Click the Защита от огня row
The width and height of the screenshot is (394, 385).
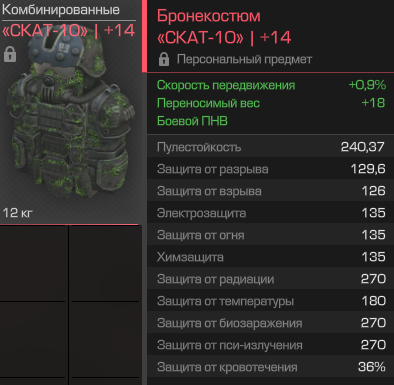271,235
